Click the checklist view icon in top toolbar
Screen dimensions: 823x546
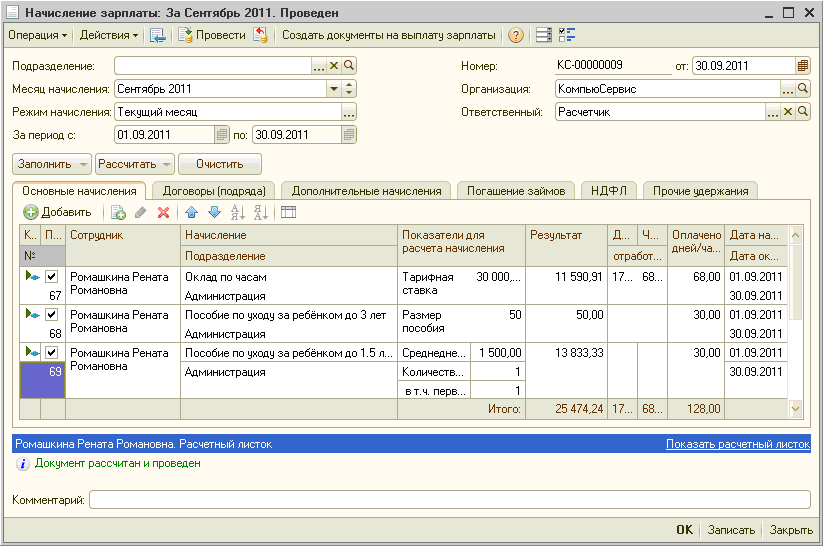point(567,35)
